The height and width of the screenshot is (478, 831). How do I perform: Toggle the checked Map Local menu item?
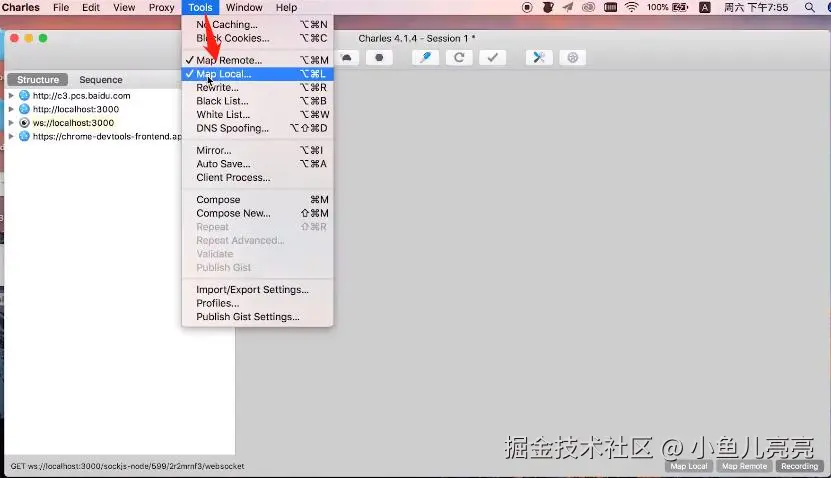pyautogui.click(x=258, y=74)
